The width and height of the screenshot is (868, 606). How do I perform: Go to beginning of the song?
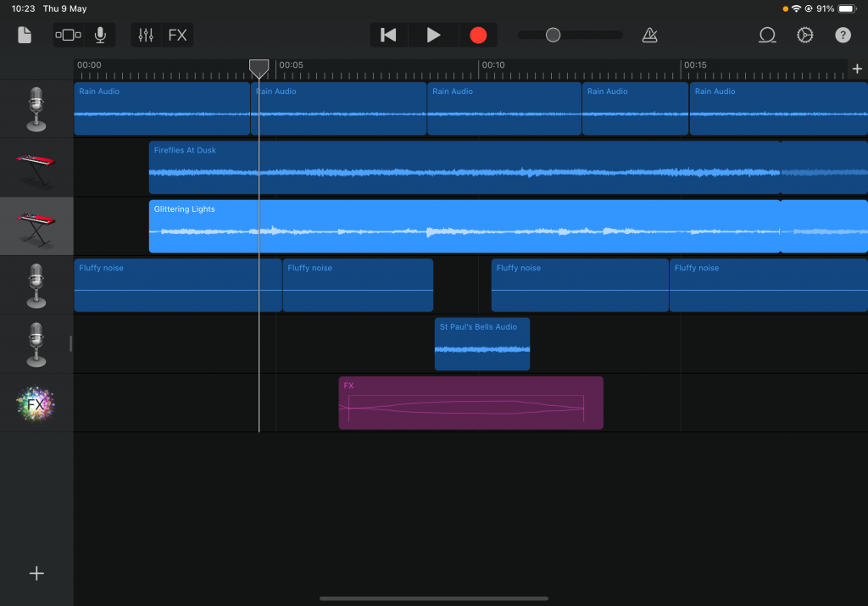pos(388,36)
